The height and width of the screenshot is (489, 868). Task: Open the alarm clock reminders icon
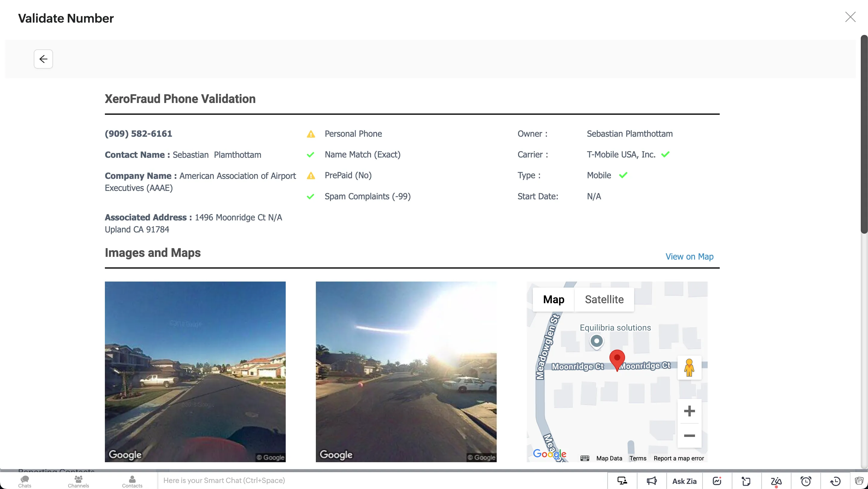click(806, 481)
